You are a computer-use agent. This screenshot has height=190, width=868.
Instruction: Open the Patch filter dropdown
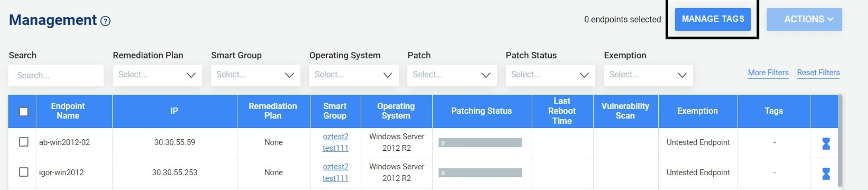452,75
